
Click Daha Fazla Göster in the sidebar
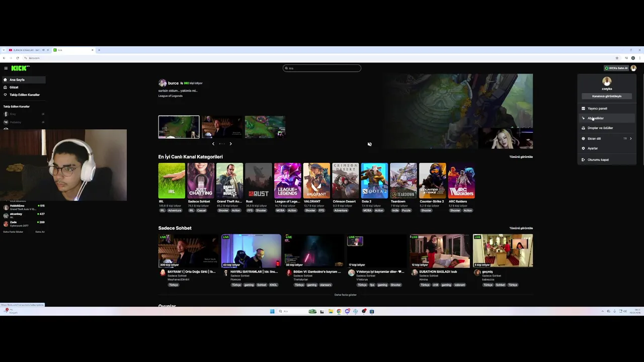tap(13, 232)
